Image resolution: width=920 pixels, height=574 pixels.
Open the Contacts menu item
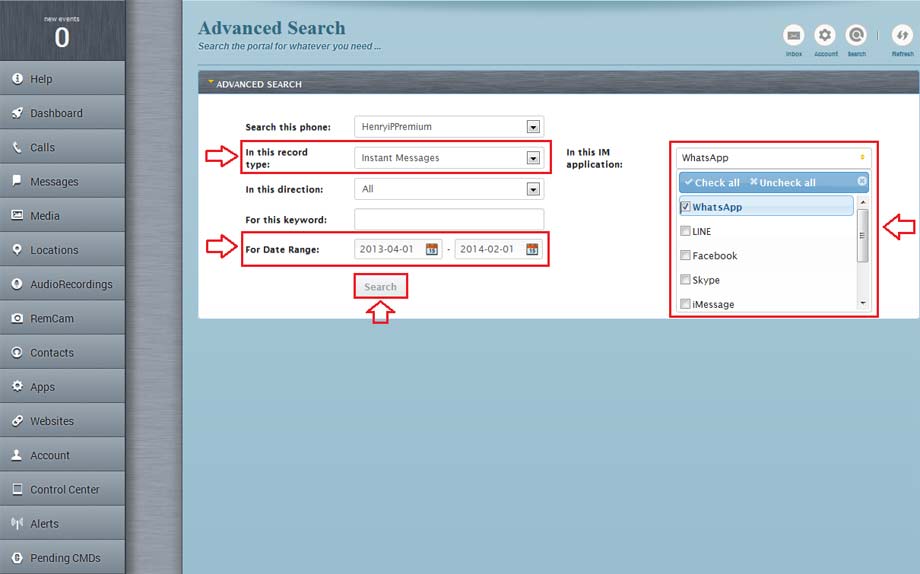[x=62, y=352]
